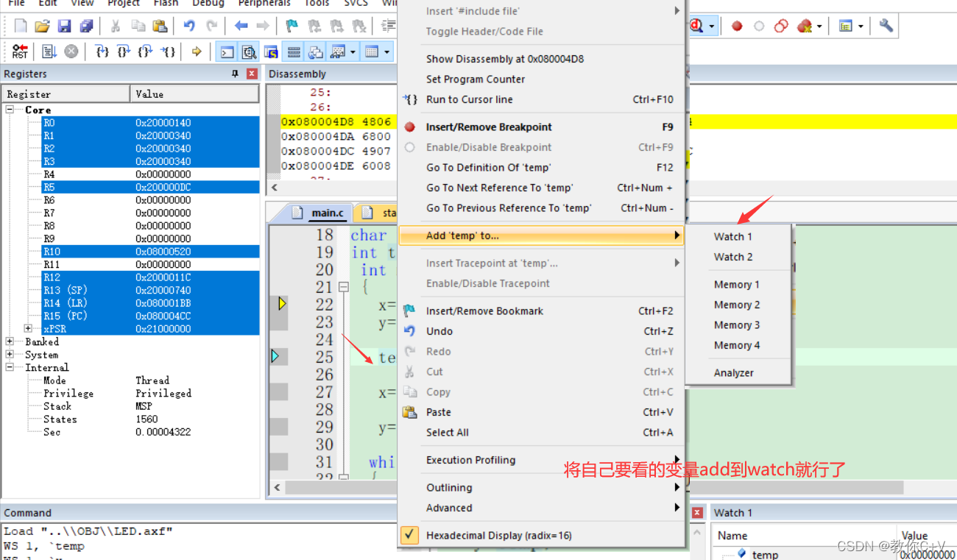Viewport: 957px width, 560px height.
Task: Step over current line icon
Action: [124, 52]
